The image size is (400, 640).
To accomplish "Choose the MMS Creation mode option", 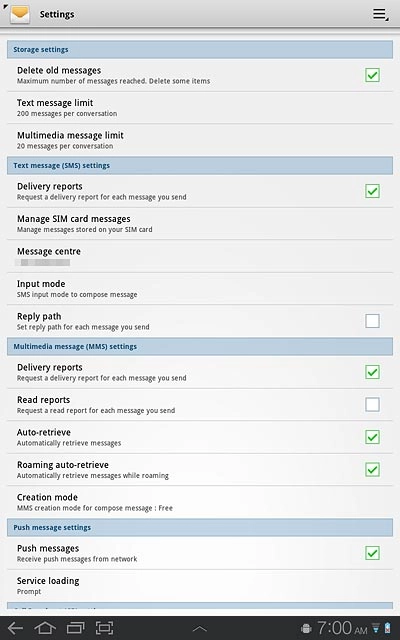I will pyautogui.click(x=200, y=502).
